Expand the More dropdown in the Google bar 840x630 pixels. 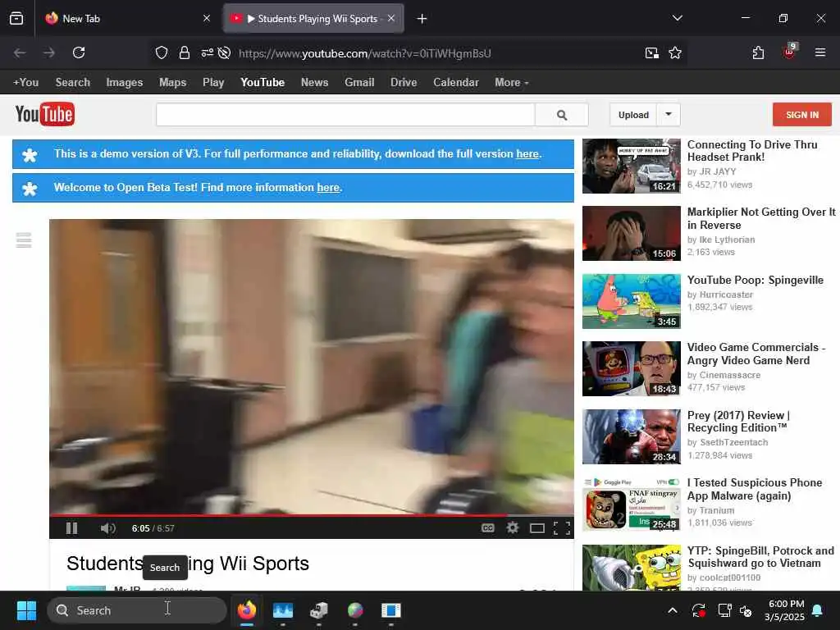point(512,83)
